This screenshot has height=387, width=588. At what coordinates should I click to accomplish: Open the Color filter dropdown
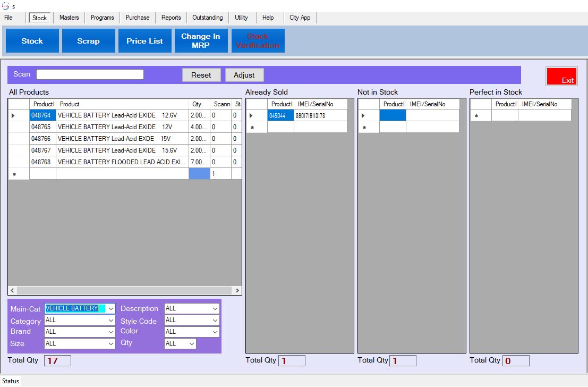coord(215,332)
